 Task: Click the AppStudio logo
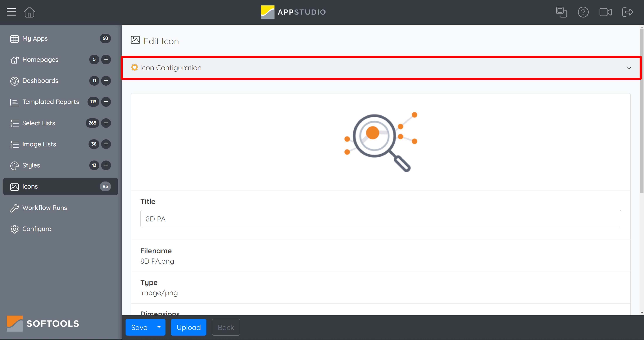coord(293,12)
